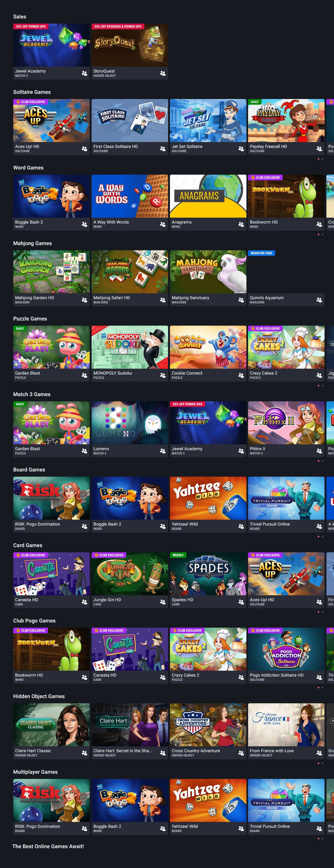334x868 pixels.
Task: Open the Aces Up! HD solitaire thumbnail
Action: pos(51,120)
